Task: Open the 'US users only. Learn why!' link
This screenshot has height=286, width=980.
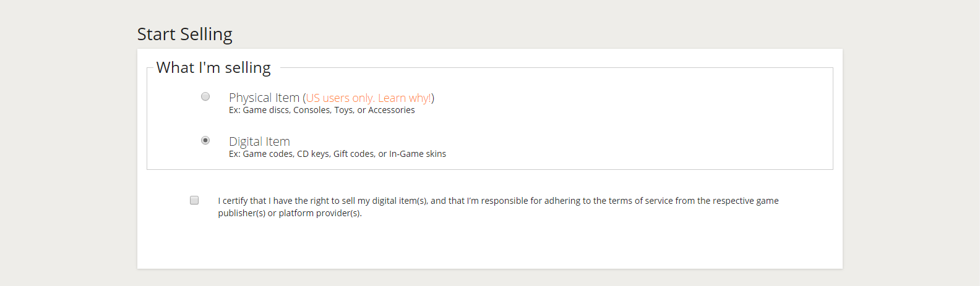Action: point(368,98)
